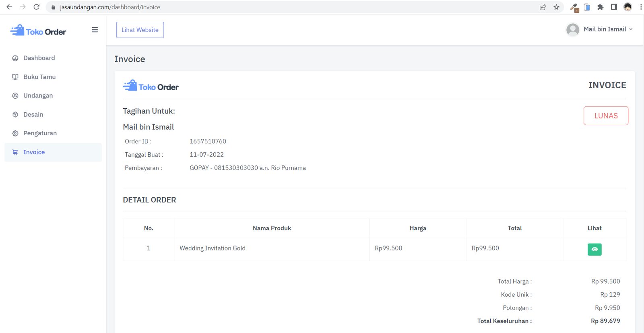Open the browser extensions puzzle icon
The height and width of the screenshot is (333, 644).
coord(600,7)
